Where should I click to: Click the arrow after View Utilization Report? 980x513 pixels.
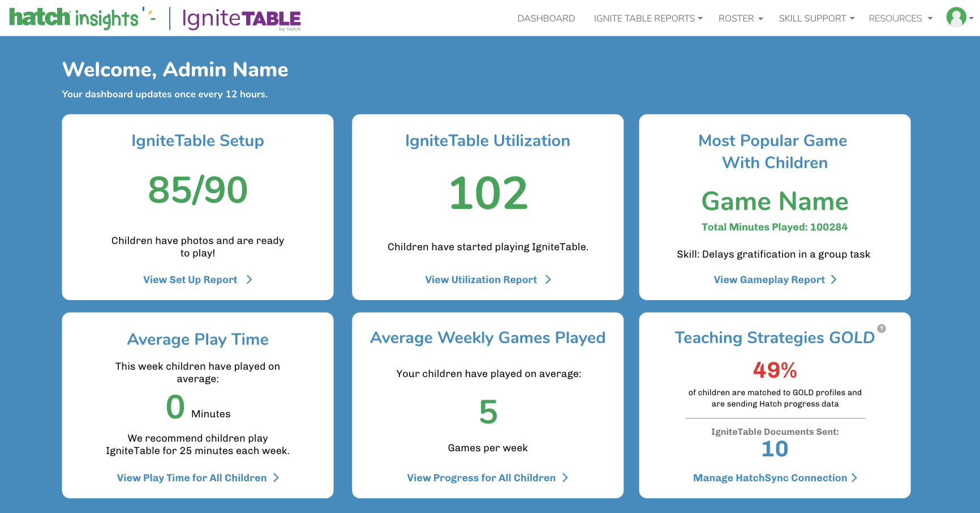[548, 279]
